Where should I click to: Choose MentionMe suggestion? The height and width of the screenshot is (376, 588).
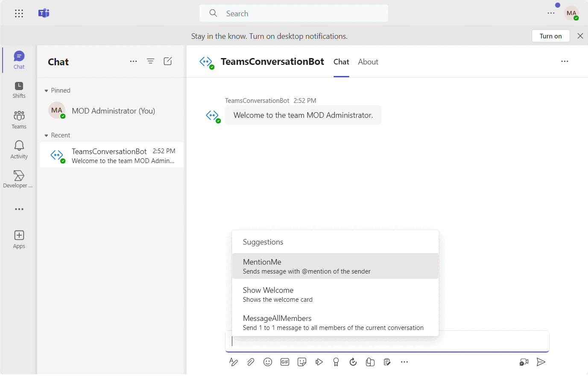335,266
